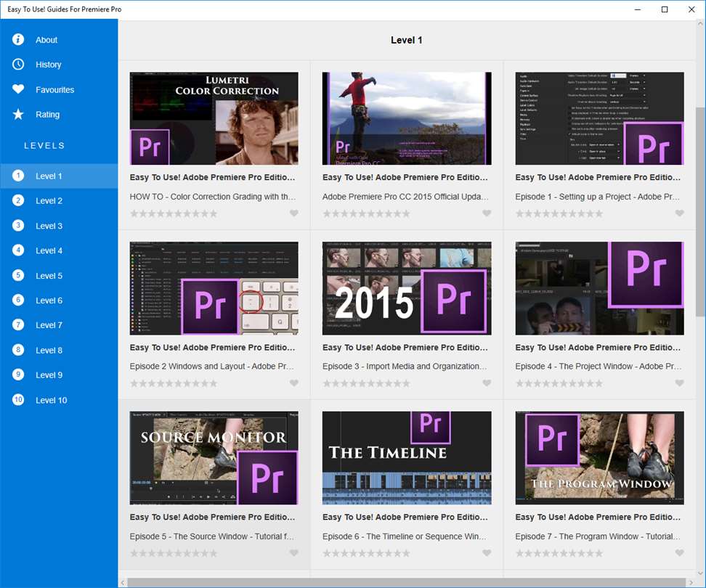
Task: Click 'Adobe Premiere Pro CC 2015 Official' text
Action: point(405,197)
